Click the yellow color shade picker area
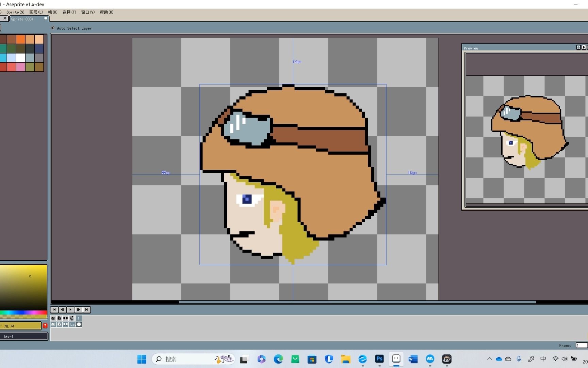The image size is (588, 368). tap(23, 287)
